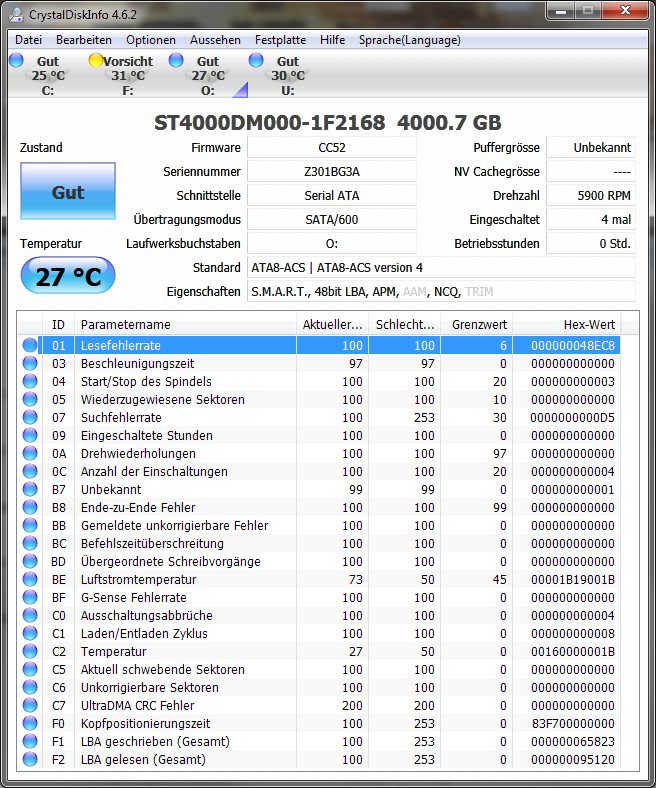The height and width of the screenshot is (788, 656).
Task: Click status orb of Unkorrigierbare Sektoren row
Action: click(30, 687)
